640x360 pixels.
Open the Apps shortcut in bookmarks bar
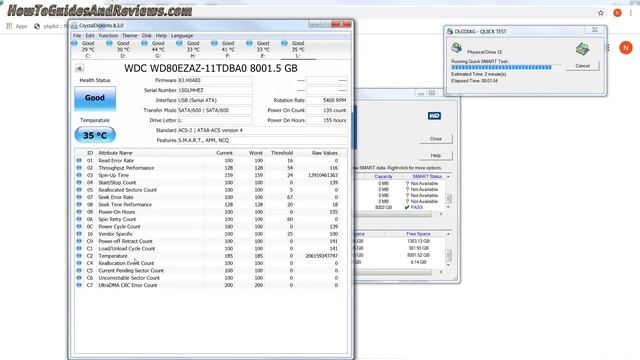tap(16, 26)
